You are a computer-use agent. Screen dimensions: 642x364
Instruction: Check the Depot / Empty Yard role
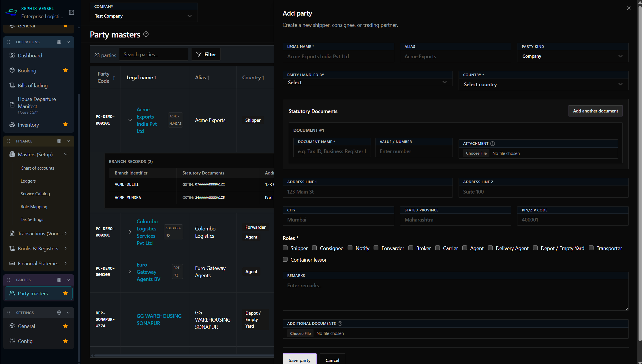536,248
